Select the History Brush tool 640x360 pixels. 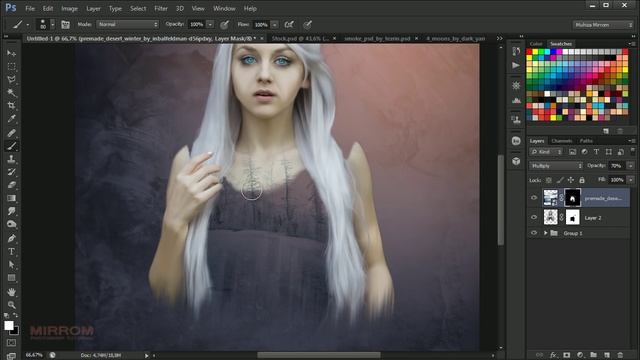tap(11, 172)
